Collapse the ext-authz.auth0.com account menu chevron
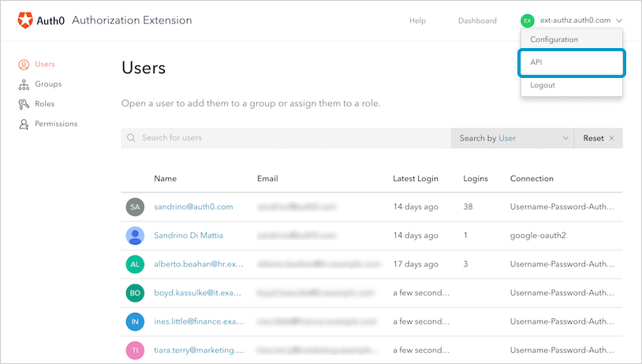Viewport: 642px width, 364px height. tap(619, 20)
